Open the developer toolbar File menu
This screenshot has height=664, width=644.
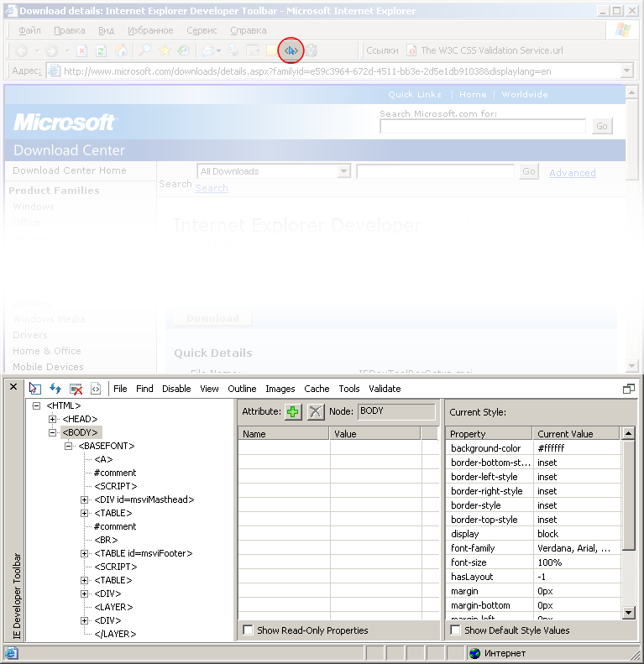(120, 389)
